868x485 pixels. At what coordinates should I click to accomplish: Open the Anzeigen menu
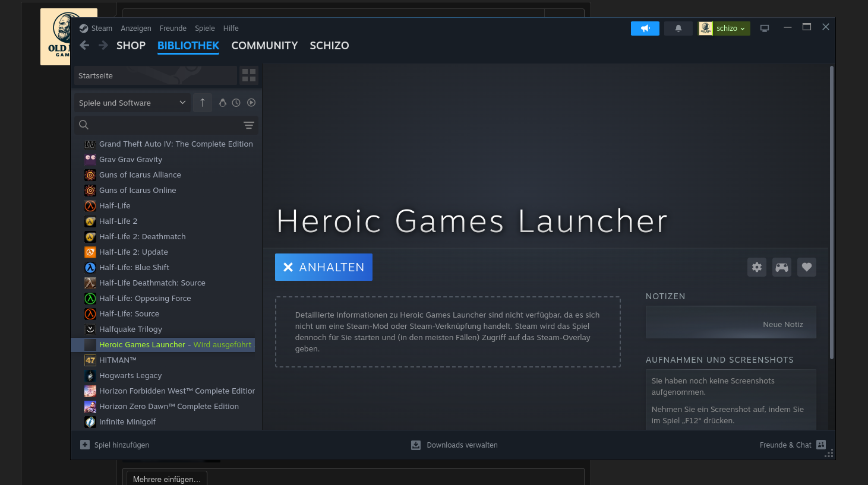coord(136,28)
